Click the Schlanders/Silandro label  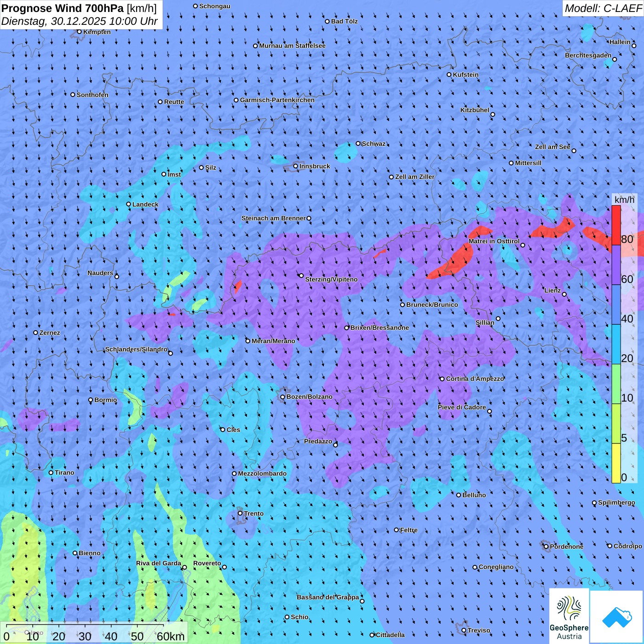(136, 349)
